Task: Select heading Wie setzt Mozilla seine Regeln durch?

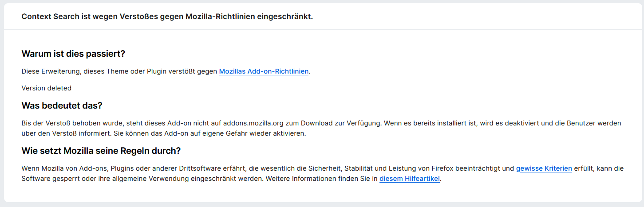Action: [x=101, y=151]
